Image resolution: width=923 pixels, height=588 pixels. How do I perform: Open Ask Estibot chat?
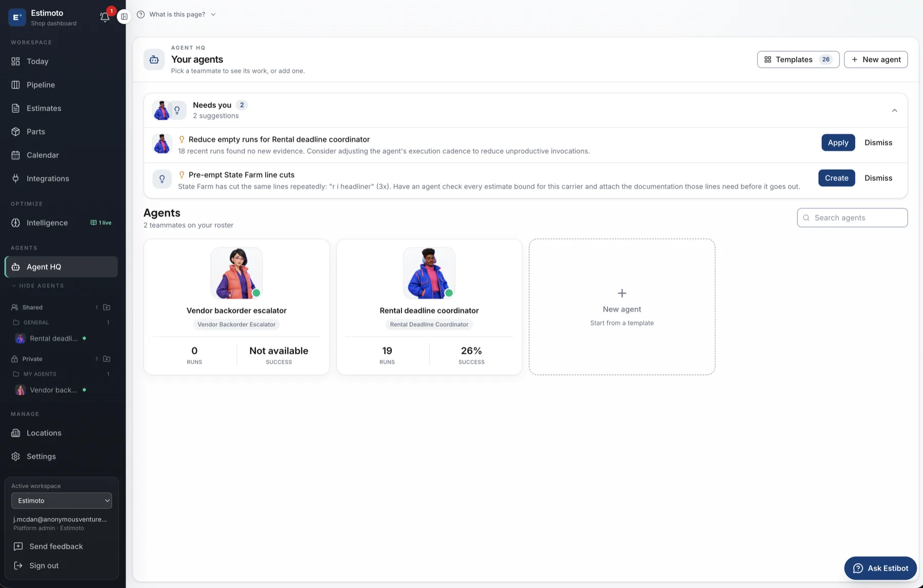(x=880, y=568)
